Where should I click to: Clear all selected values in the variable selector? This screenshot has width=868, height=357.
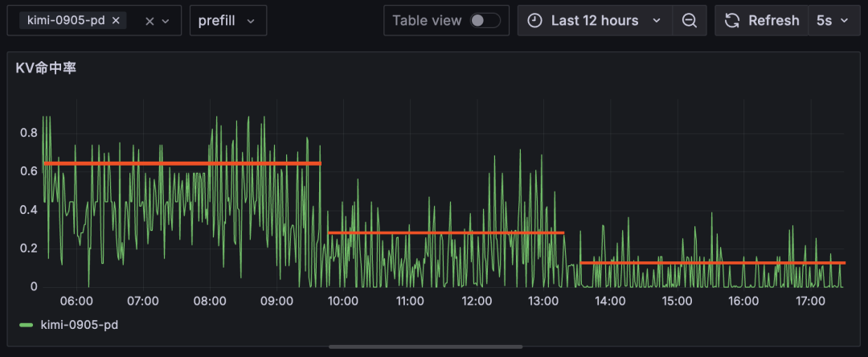[149, 21]
